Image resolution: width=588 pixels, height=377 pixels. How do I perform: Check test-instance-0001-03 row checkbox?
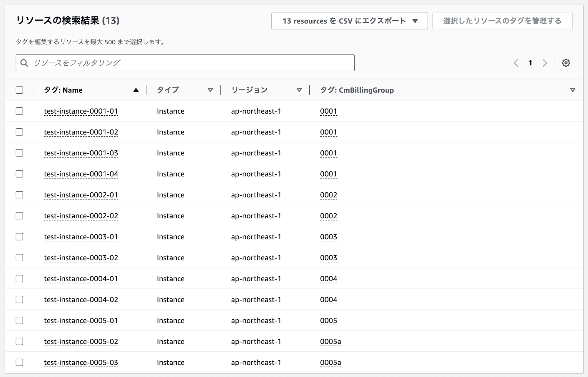point(19,153)
